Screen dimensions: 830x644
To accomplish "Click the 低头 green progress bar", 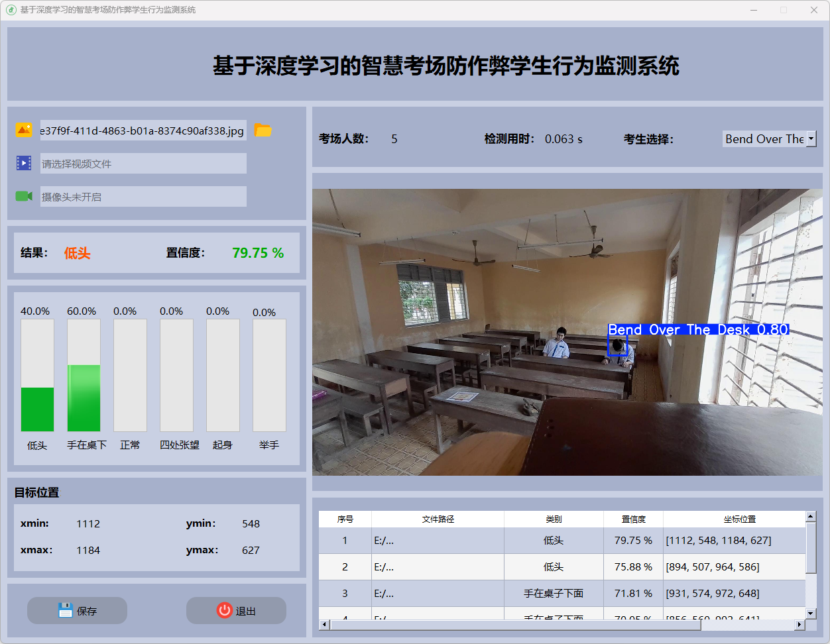I will 37,409.
